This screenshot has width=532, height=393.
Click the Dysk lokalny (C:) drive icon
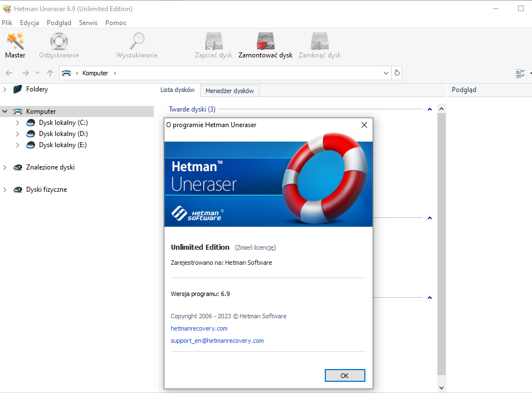pos(31,123)
